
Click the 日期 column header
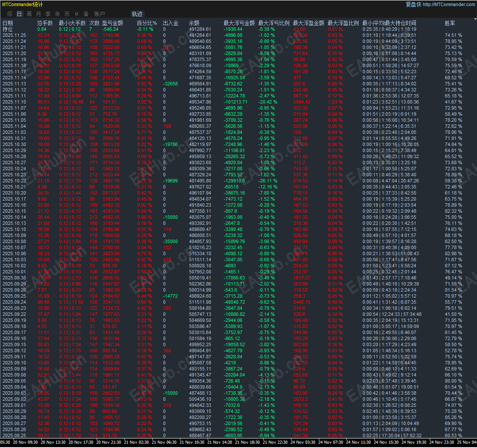coord(8,23)
